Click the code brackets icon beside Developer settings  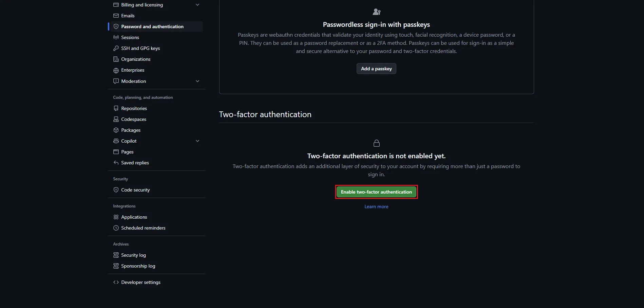[x=116, y=282]
